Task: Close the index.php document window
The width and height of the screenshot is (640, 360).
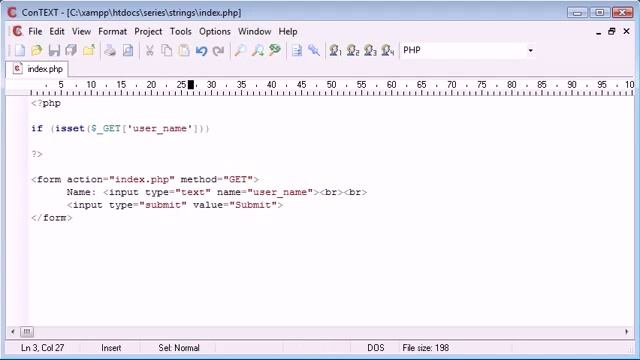Action: (626, 31)
